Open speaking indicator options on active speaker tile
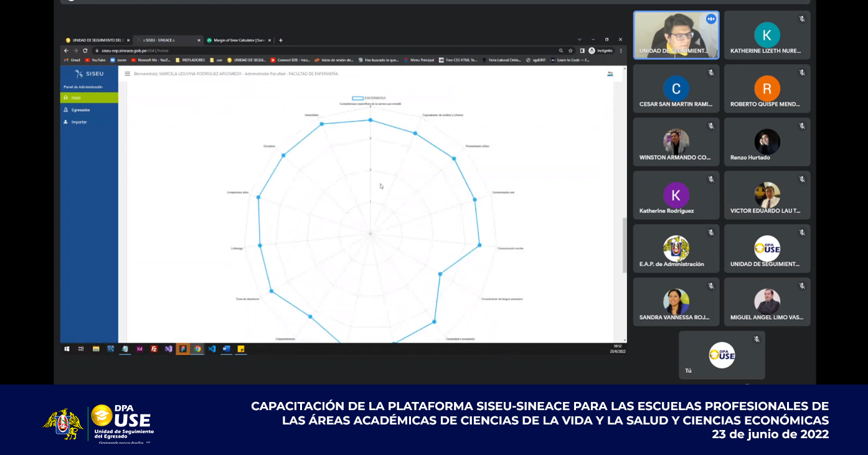868x455 pixels. [x=710, y=19]
